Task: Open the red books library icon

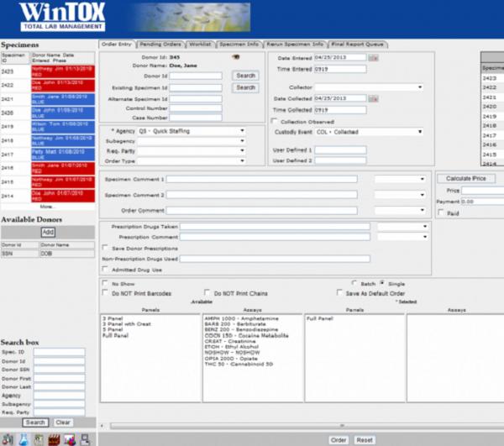Action: 54,439
